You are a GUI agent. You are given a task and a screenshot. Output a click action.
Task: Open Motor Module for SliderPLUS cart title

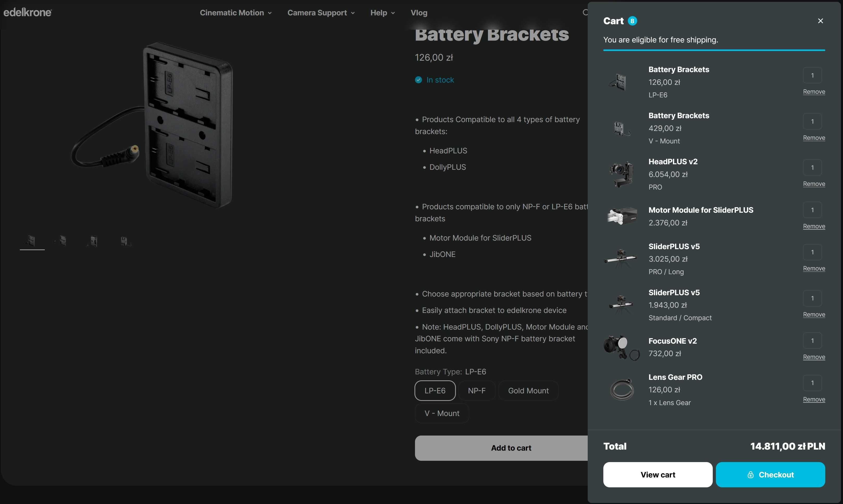pyautogui.click(x=701, y=210)
